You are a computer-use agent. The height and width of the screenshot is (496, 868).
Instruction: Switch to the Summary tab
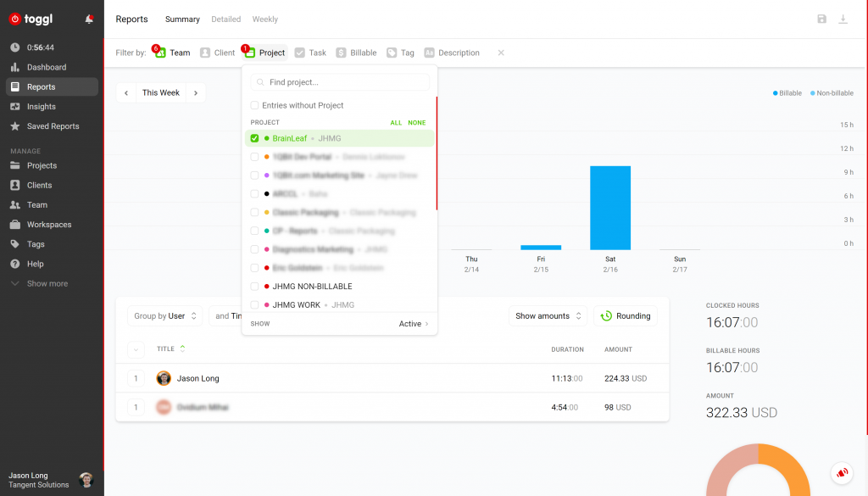click(x=182, y=20)
